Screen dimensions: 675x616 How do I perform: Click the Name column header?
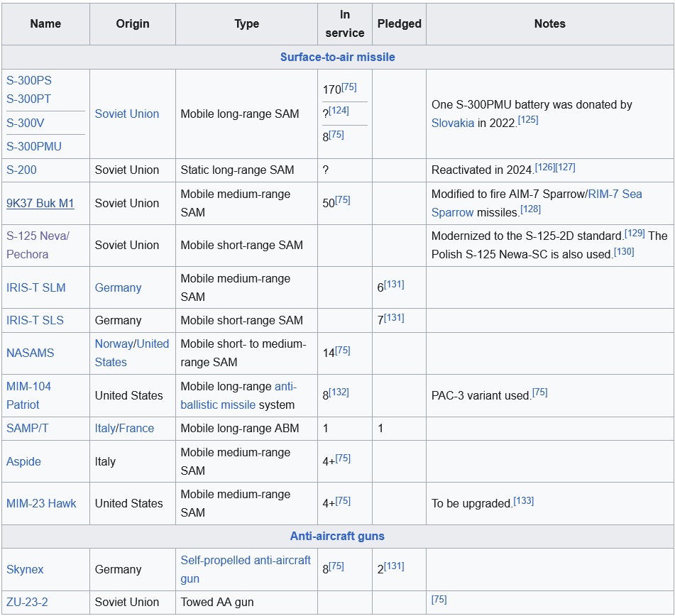[45, 23]
